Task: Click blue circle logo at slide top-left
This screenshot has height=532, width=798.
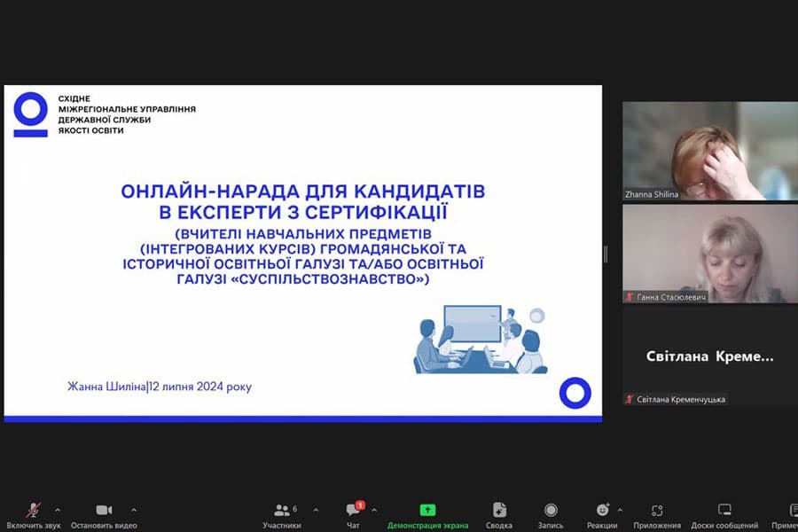Action: click(x=30, y=114)
